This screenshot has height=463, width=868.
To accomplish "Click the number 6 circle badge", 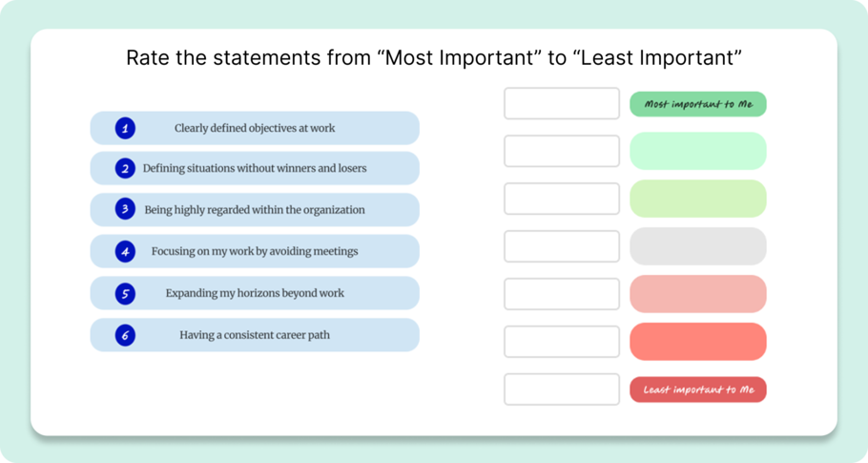I will tap(125, 335).
